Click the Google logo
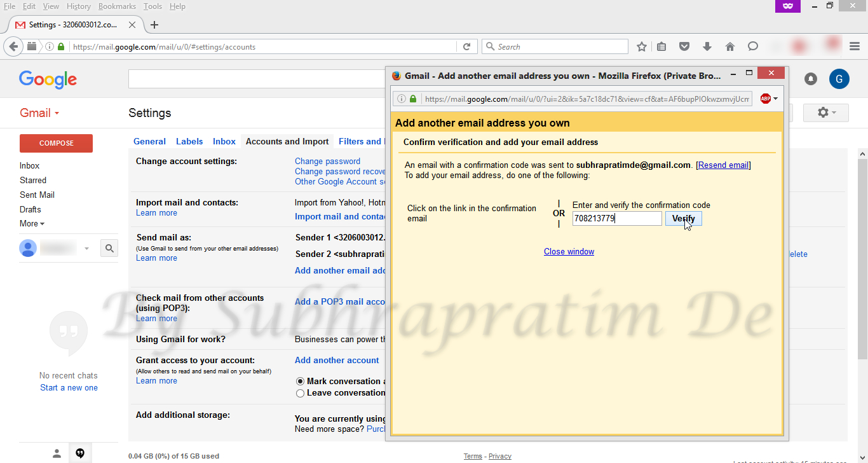The height and width of the screenshot is (463, 868). 48,79
